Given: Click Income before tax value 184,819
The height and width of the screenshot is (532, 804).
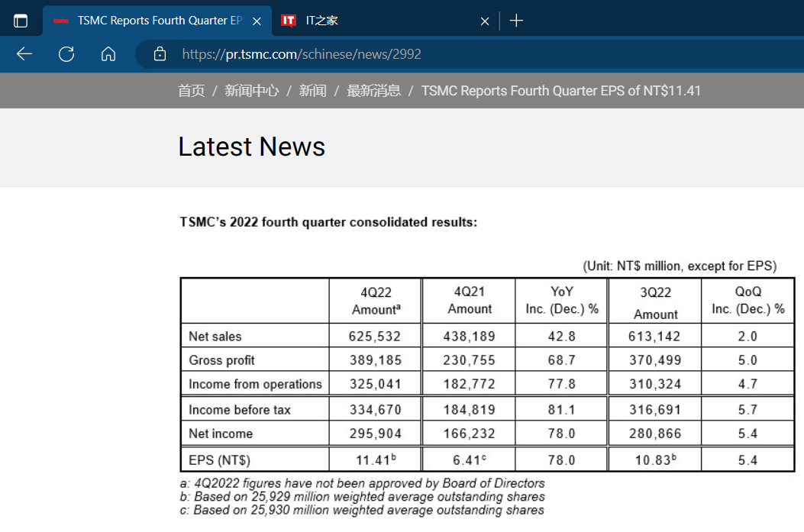Looking at the screenshot, I should (469, 410).
